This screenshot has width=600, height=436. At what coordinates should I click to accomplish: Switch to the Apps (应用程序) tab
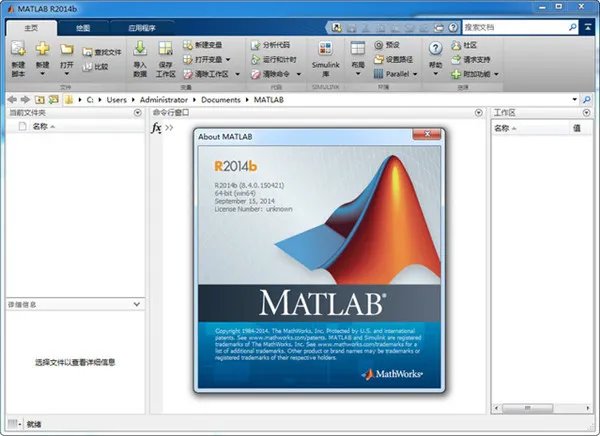click(142, 28)
